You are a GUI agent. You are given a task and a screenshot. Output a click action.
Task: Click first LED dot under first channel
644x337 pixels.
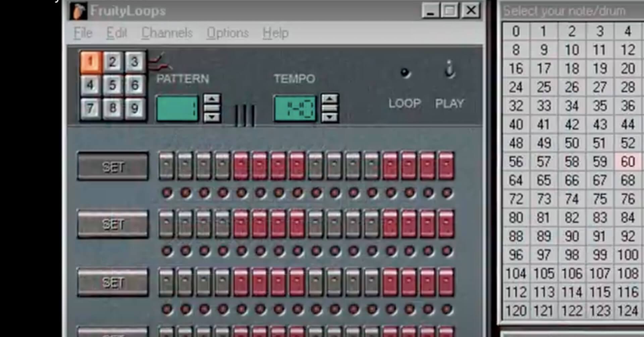point(167,193)
